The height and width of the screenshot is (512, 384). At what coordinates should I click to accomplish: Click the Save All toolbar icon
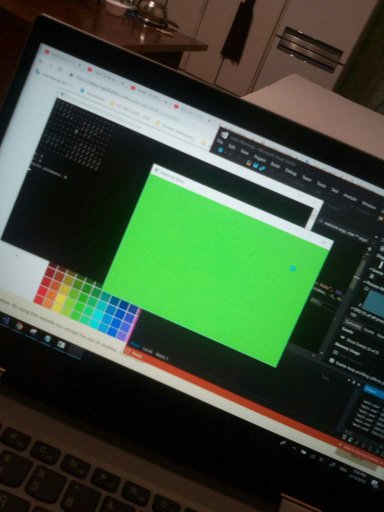[x=263, y=168]
